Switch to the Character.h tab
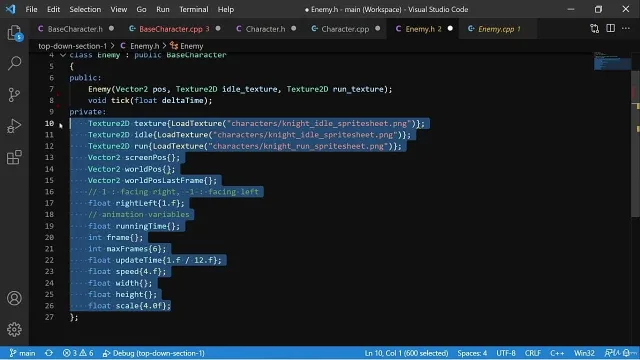The image size is (640, 360). 265,29
